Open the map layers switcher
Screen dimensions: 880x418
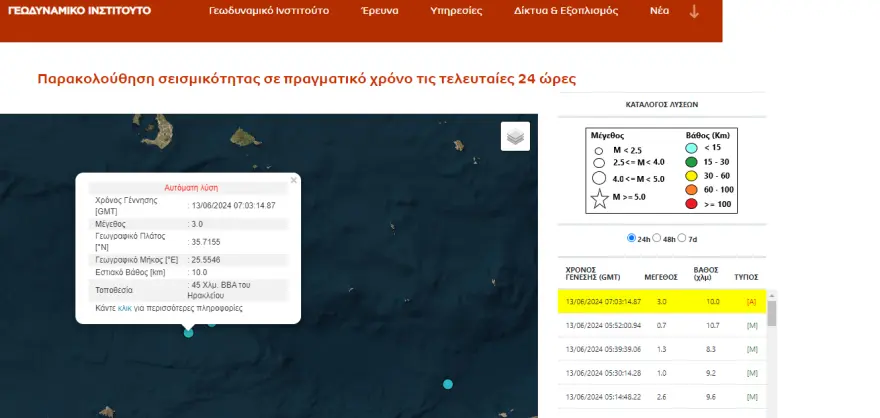(515, 136)
